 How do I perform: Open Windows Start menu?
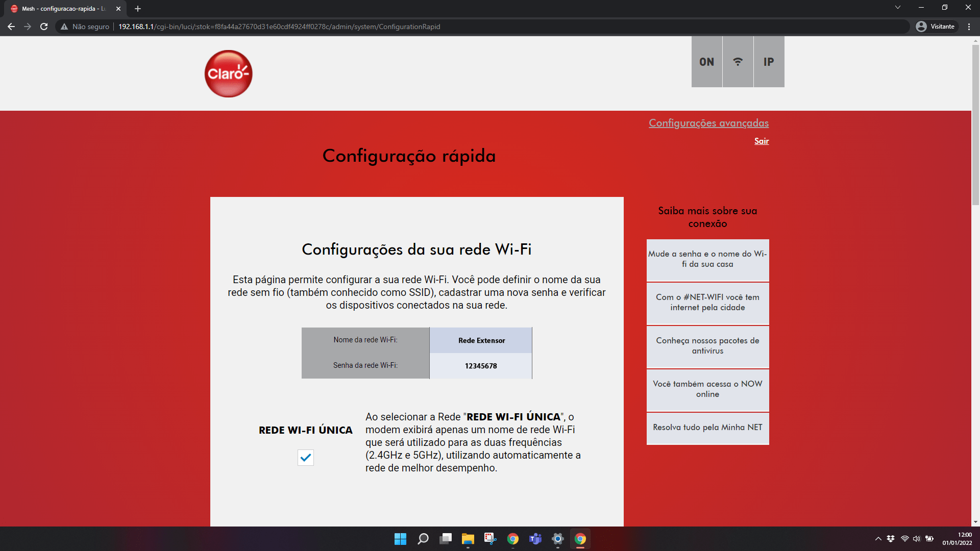(x=400, y=539)
